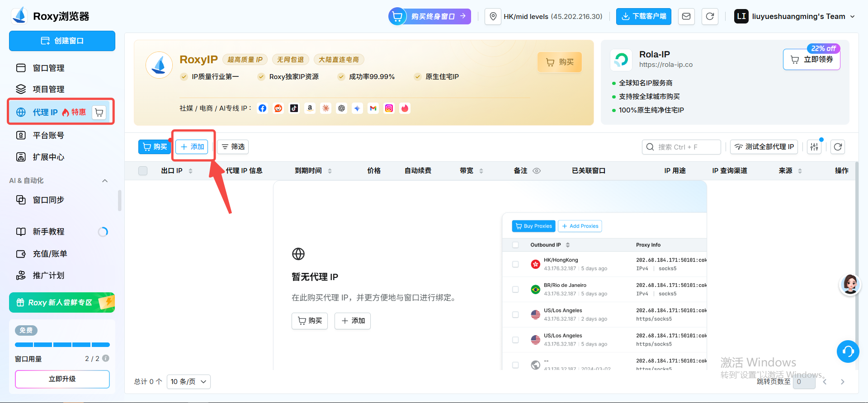Open the Roxy 新人尝鲜专区 banner
Screen dimensions: 868x403
62,303
